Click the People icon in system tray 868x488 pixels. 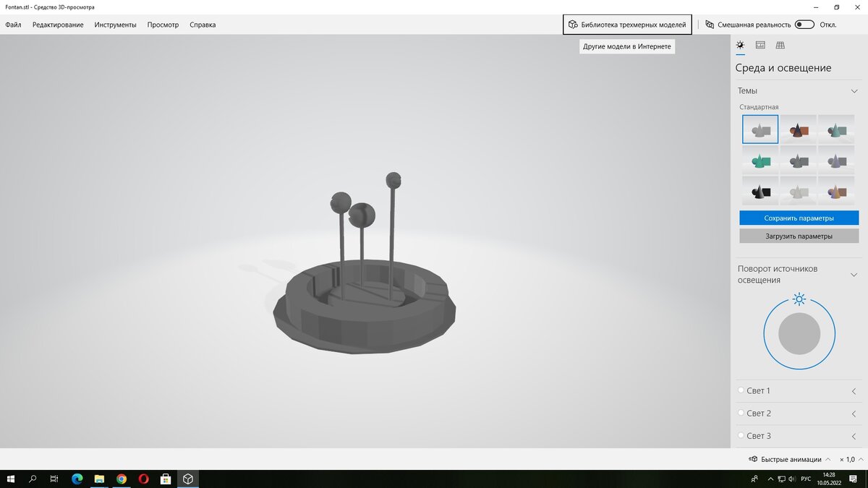click(755, 479)
